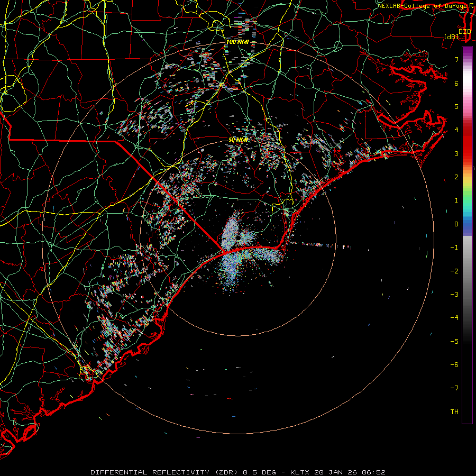Screen dimensions: 476x476
Task: Click the positive 4 scale label
Action: pyautogui.click(x=456, y=130)
